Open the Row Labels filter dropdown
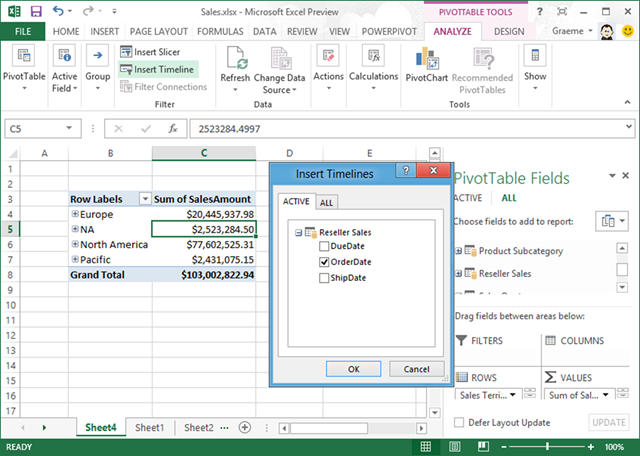Image resolution: width=640 pixels, height=456 pixels. pyautogui.click(x=144, y=198)
